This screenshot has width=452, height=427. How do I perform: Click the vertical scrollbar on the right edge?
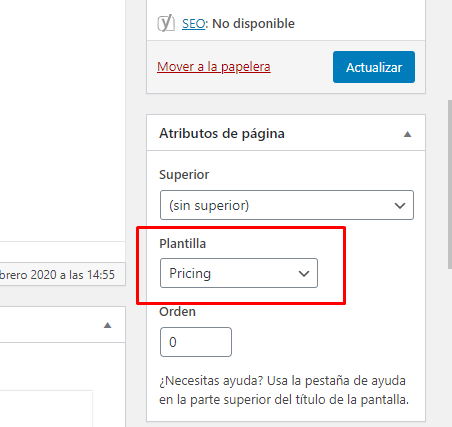coord(450,184)
